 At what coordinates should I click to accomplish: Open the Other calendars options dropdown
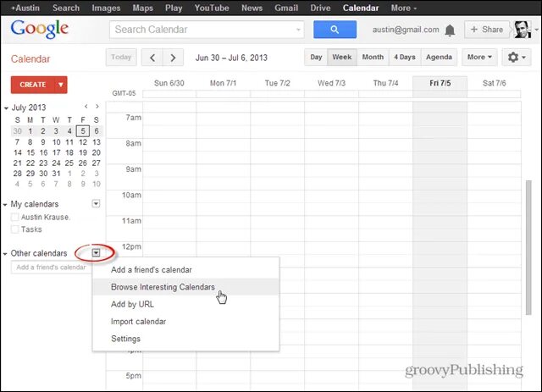click(96, 253)
